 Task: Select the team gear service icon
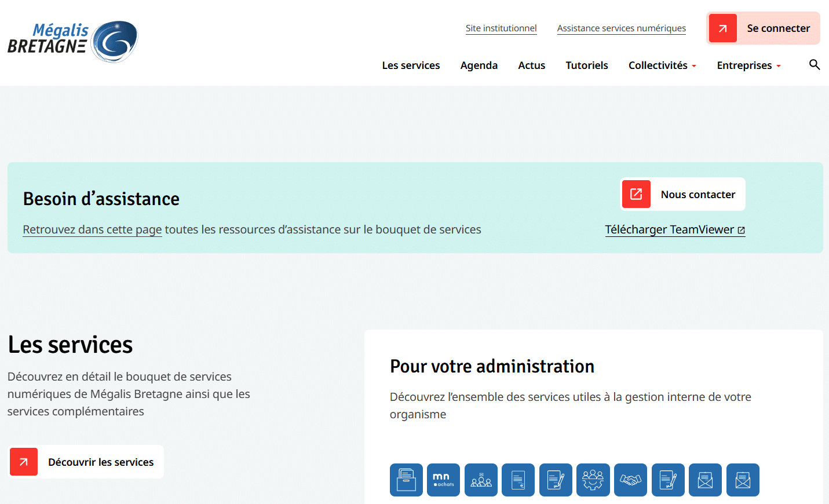point(593,480)
